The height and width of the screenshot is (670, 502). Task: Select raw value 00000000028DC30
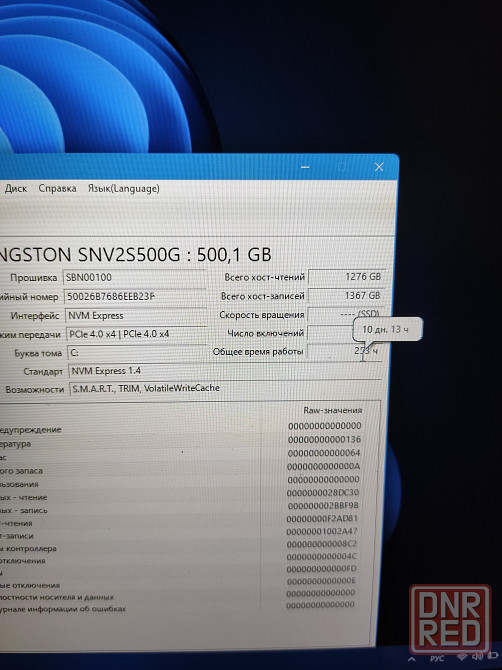coord(323,493)
